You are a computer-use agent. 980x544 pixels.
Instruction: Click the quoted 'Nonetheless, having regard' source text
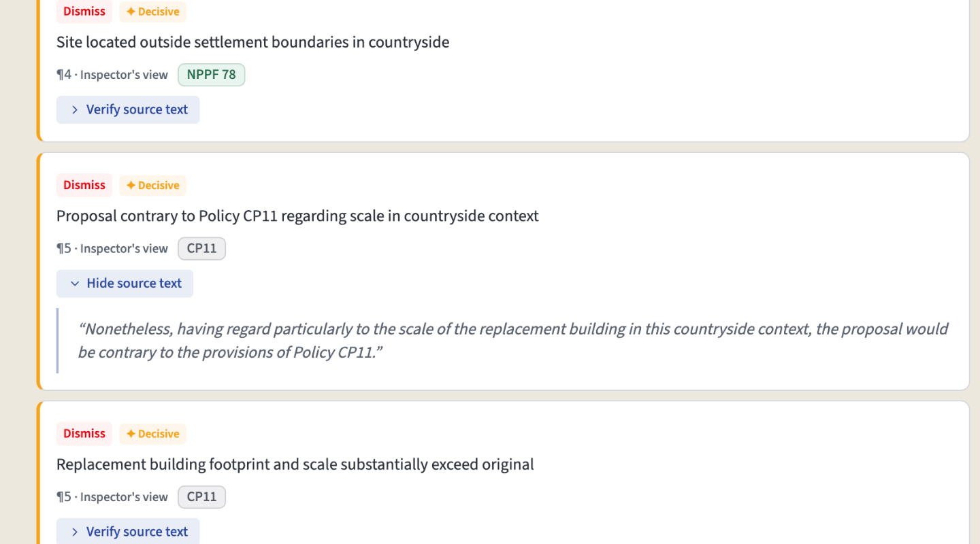coord(512,341)
